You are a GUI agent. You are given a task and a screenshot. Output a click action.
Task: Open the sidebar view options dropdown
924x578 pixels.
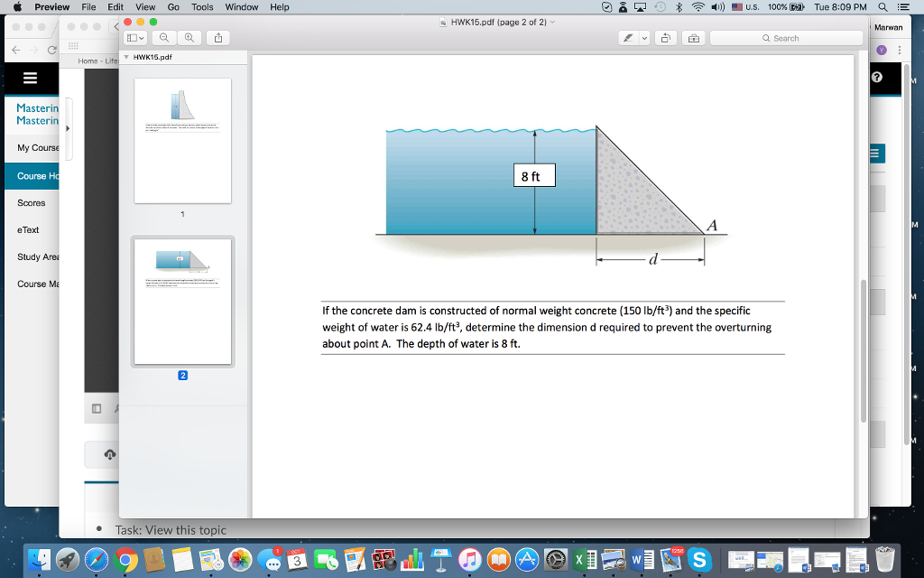point(135,38)
